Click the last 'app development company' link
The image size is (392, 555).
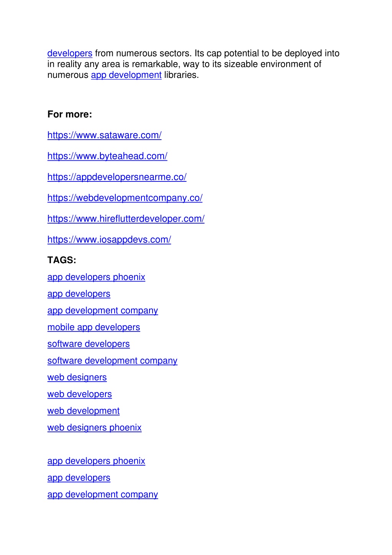coord(103,494)
